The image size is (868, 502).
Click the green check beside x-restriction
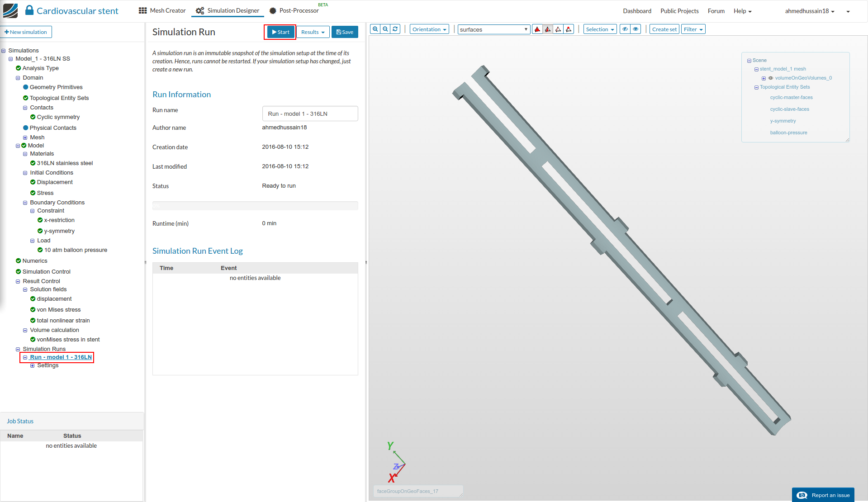pyautogui.click(x=40, y=220)
